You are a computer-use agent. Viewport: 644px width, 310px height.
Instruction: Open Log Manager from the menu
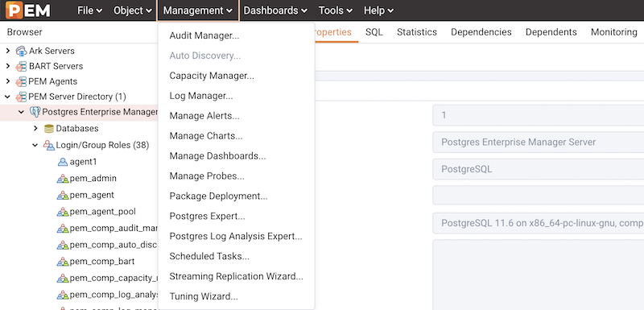(236, 96)
